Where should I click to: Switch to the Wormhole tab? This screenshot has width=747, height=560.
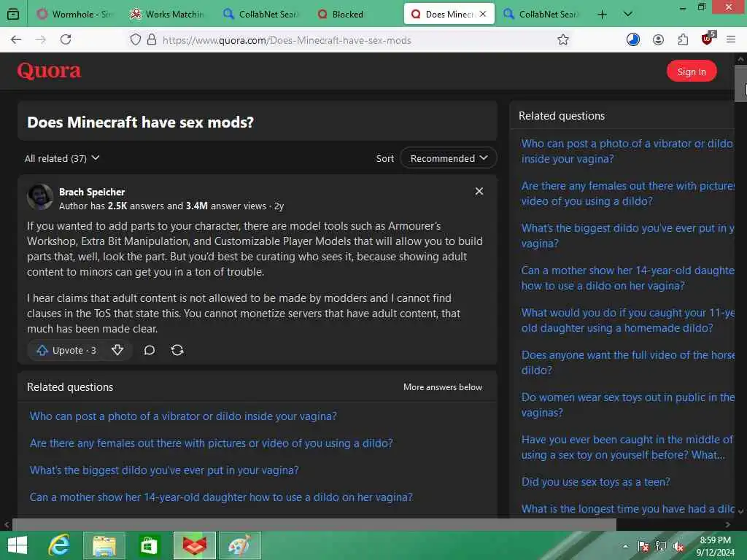coord(74,15)
